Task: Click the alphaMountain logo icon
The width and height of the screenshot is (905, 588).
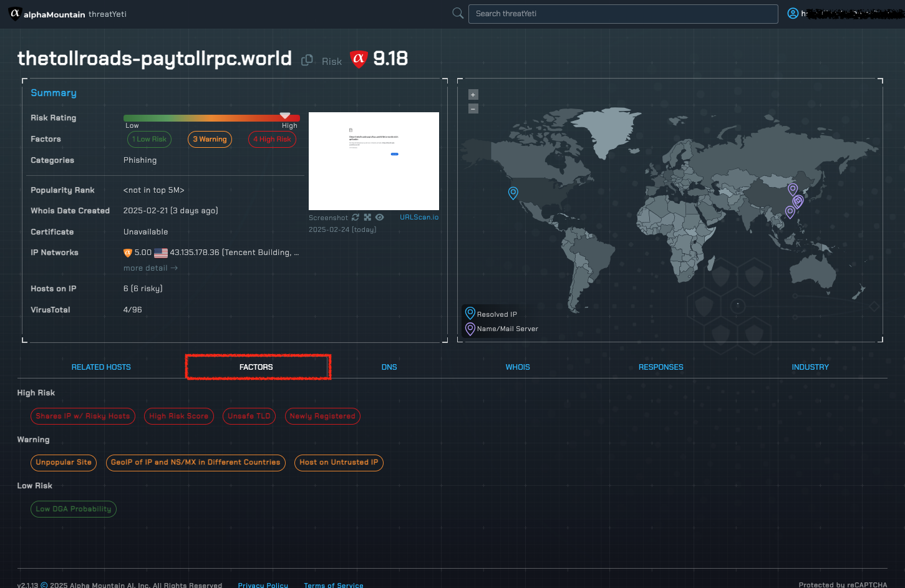Action: pos(14,13)
